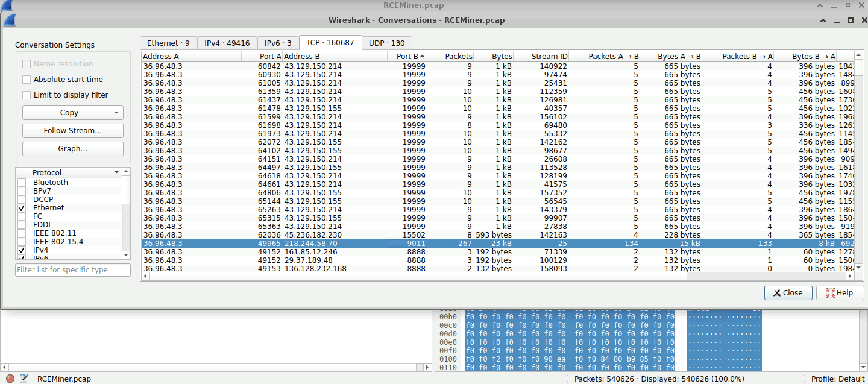Image resolution: width=868 pixels, height=384 pixels.
Task: Sort by the Port A column header
Action: point(262,56)
